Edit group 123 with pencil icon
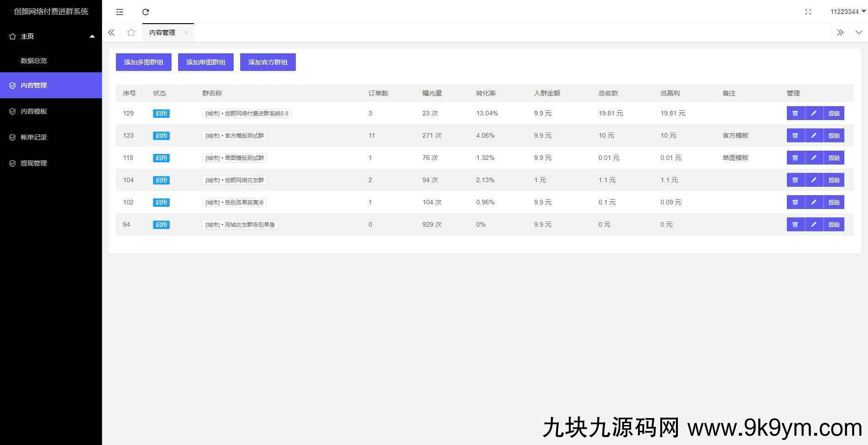The height and width of the screenshot is (445, 868). tap(814, 135)
